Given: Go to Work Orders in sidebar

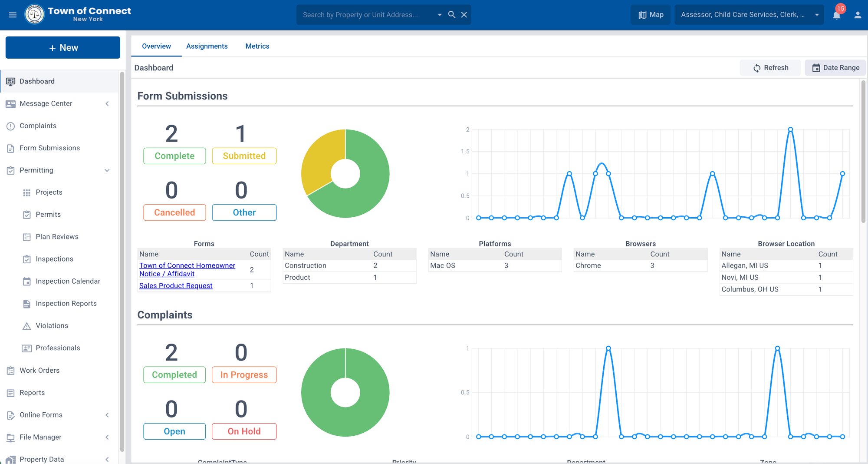Looking at the screenshot, I should 39,370.
